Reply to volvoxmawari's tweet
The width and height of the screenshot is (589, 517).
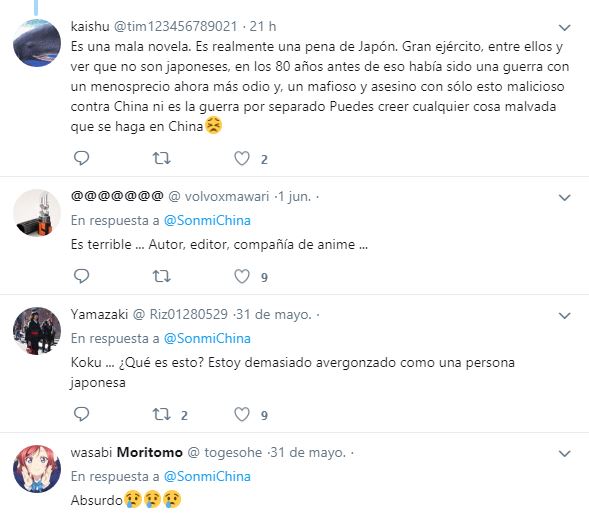[x=81, y=276]
